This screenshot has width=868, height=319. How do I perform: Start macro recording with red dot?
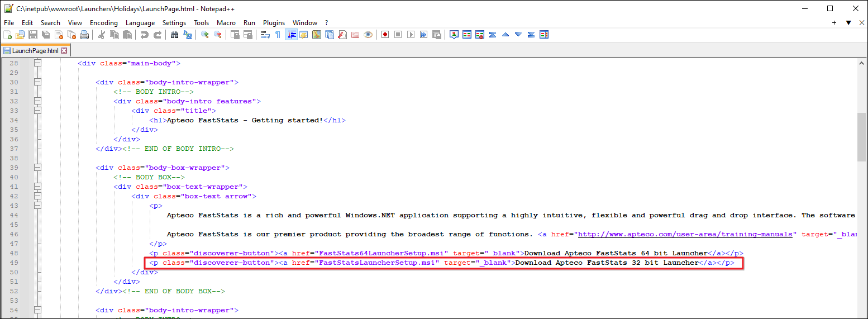pyautogui.click(x=385, y=35)
